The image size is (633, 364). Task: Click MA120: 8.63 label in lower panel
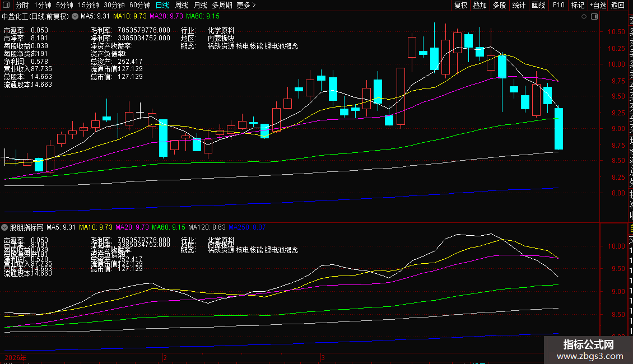pos(207,227)
